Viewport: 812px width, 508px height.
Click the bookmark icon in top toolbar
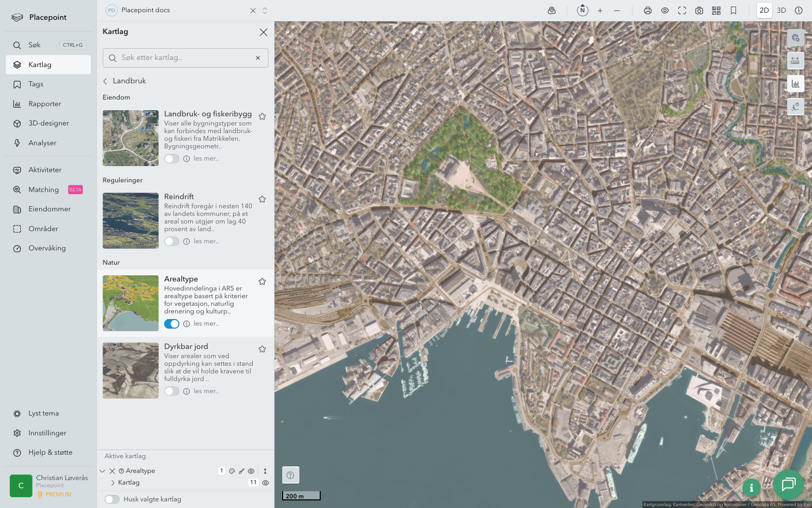(x=733, y=11)
